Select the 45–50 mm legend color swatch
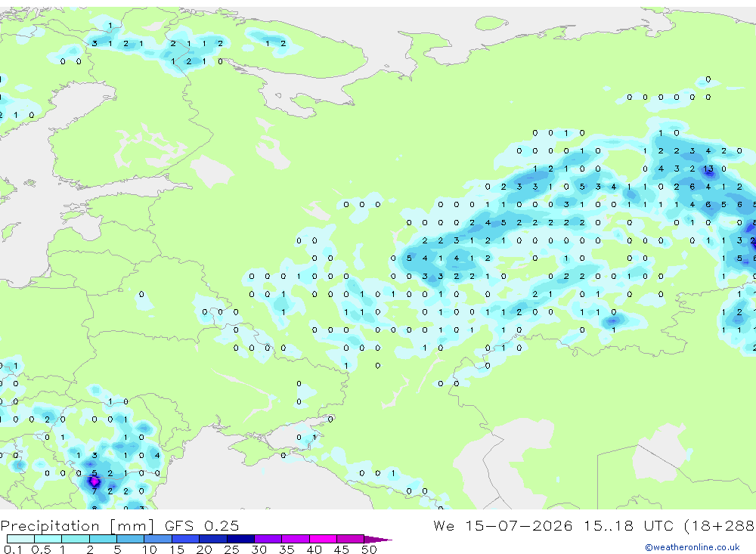Screen dimensions: 756x554 click(351, 539)
